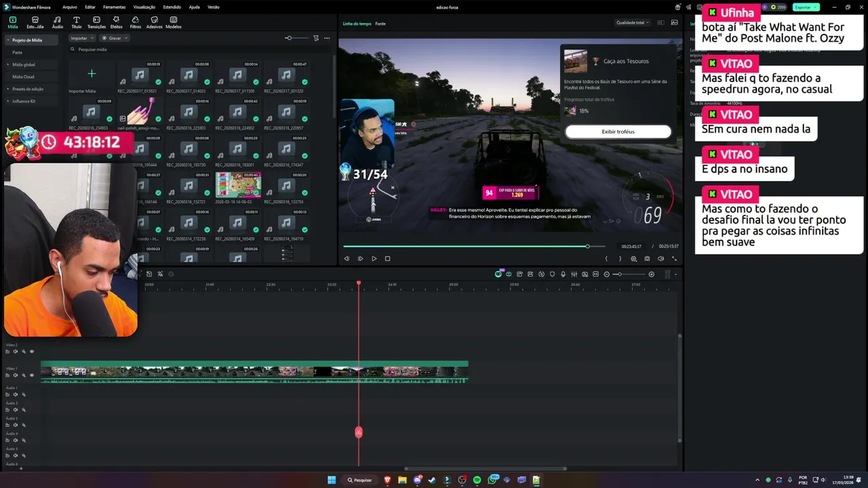Viewport: 868px width, 488px height.
Task: Open the Modelos panel
Action: 174,22
